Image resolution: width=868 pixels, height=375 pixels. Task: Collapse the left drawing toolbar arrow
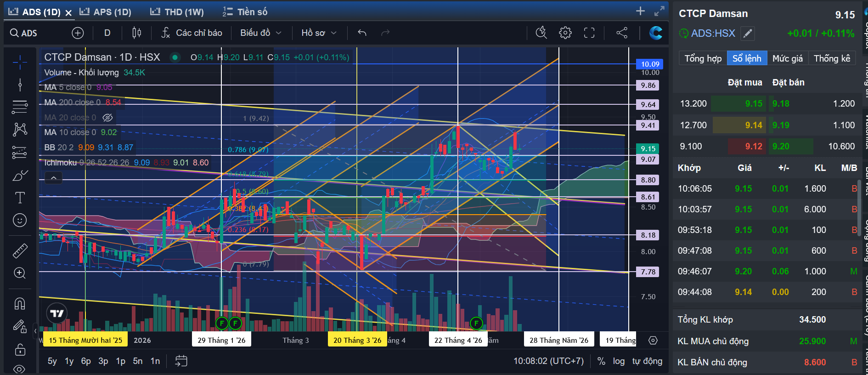[x=35, y=330]
